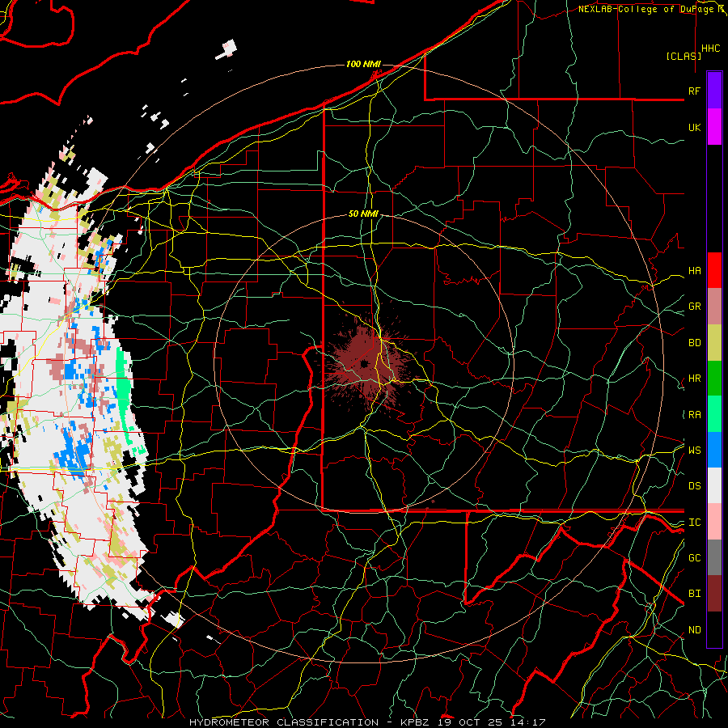Click the IC pink legend swatch
This screenshot has width=728, height=728.
point(714,522)
